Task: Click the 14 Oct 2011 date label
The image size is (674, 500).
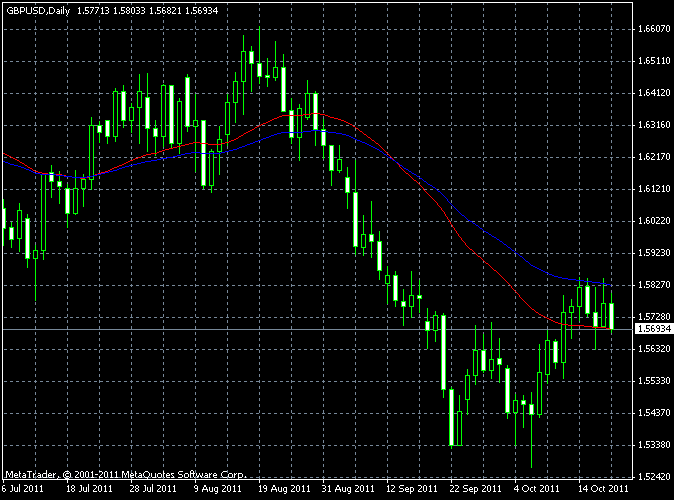Action: tap(603, 490)
